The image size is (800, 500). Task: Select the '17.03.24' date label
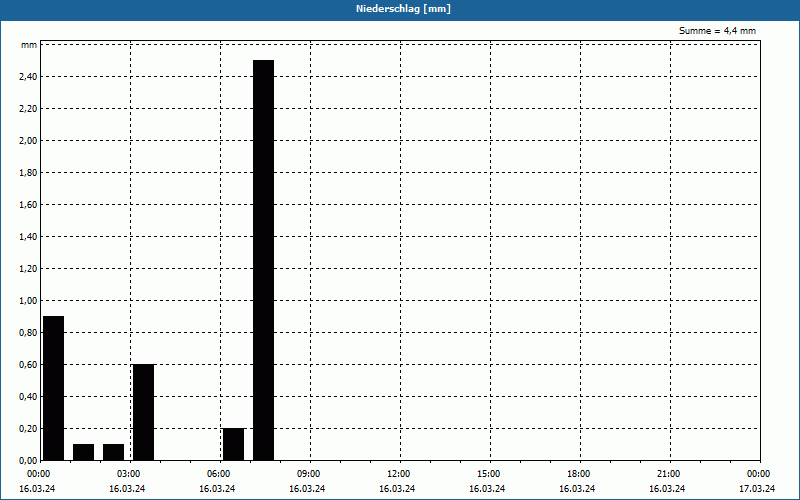click(x=757, y=489)
